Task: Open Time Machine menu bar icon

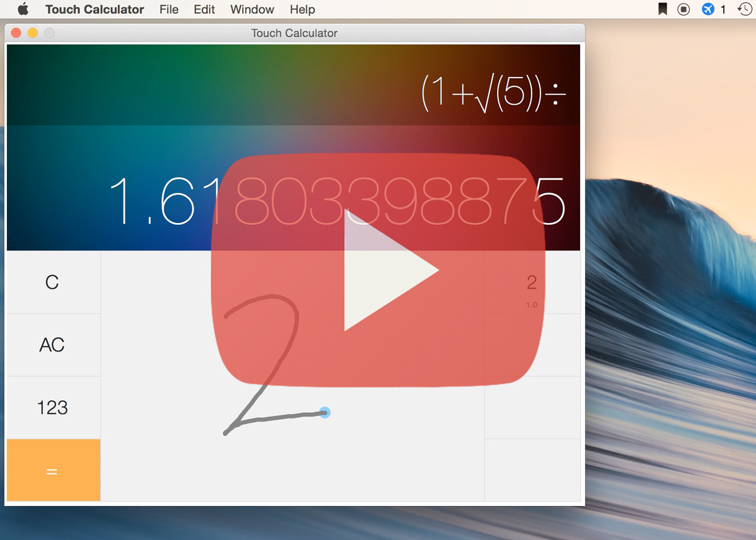Action: tap(745, 9)
